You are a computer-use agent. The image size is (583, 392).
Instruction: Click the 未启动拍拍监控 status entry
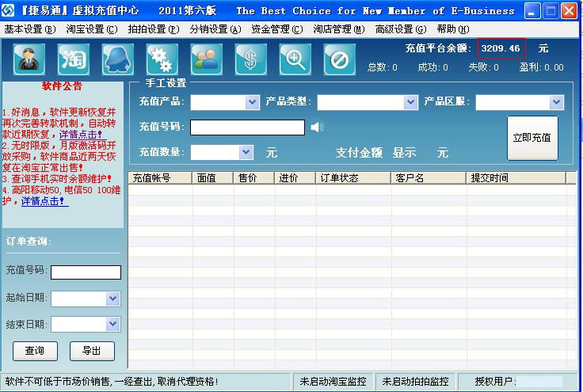[x=415, y=382]
